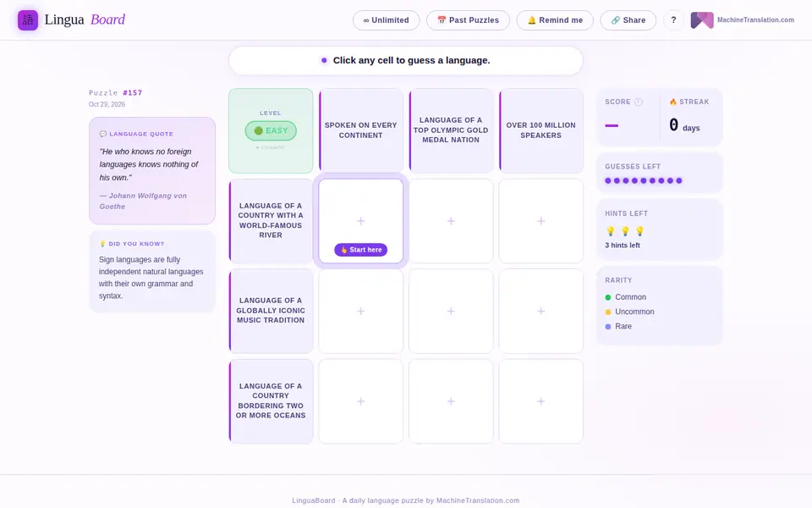Click the Puzzle #157 label
The height and width of the screenshot is (508, 812).
(116, 93)
